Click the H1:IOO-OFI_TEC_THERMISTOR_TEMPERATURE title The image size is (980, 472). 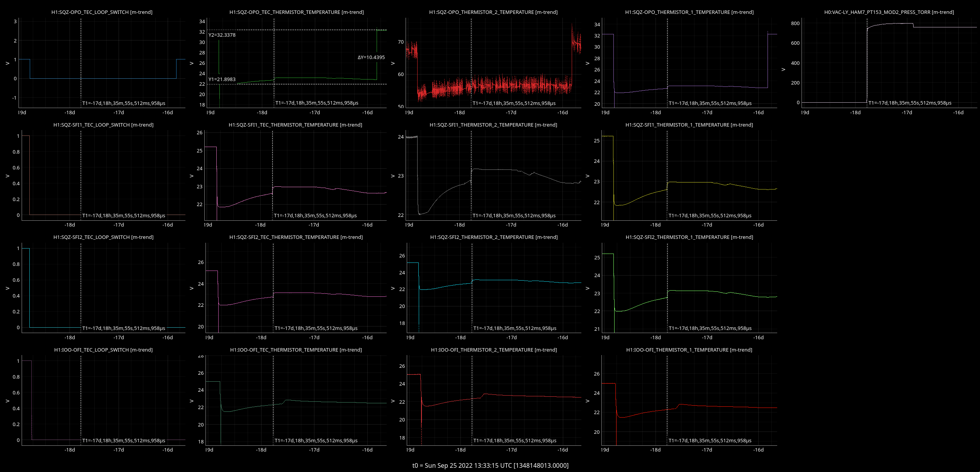click(296, 350)
